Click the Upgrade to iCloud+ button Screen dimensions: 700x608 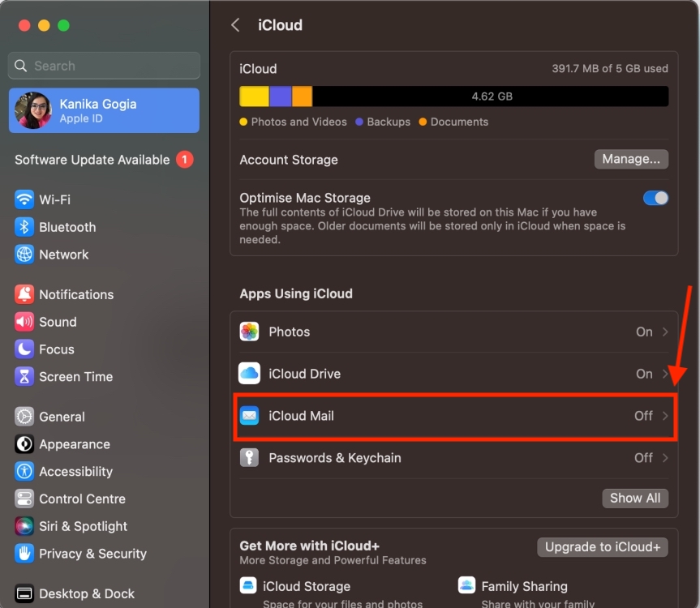click(x=602, y=547)
